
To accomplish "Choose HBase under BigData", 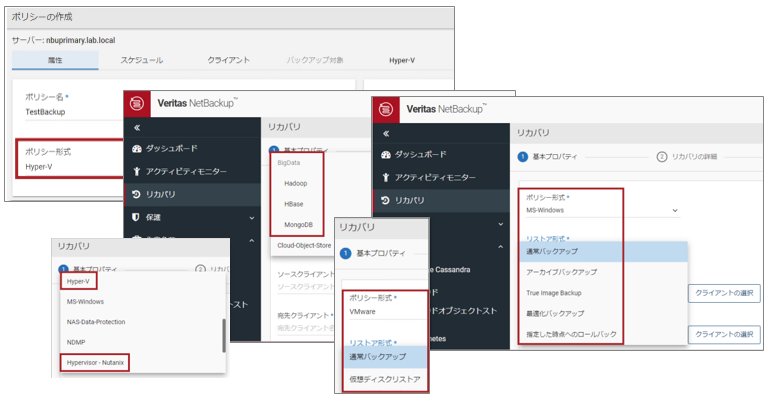I will point(294,204).
